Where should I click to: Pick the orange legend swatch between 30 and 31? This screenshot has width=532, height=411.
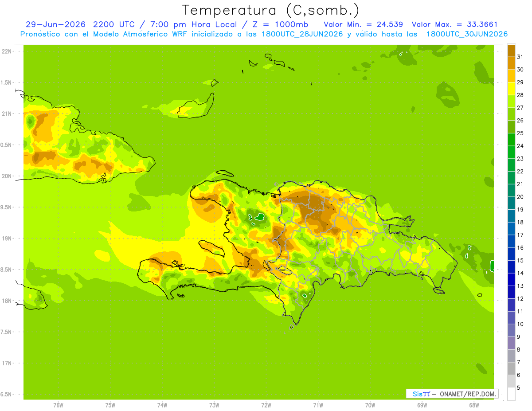511,63
